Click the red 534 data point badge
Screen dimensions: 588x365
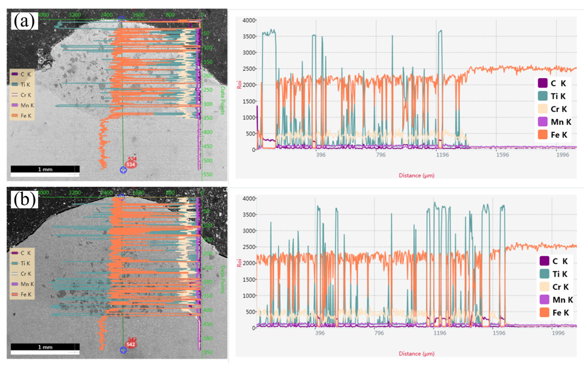point(131,165)
